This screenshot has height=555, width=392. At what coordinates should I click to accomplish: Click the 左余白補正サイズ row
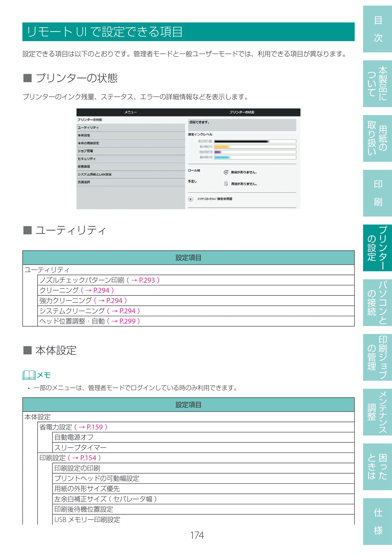[x=203, y=499]
